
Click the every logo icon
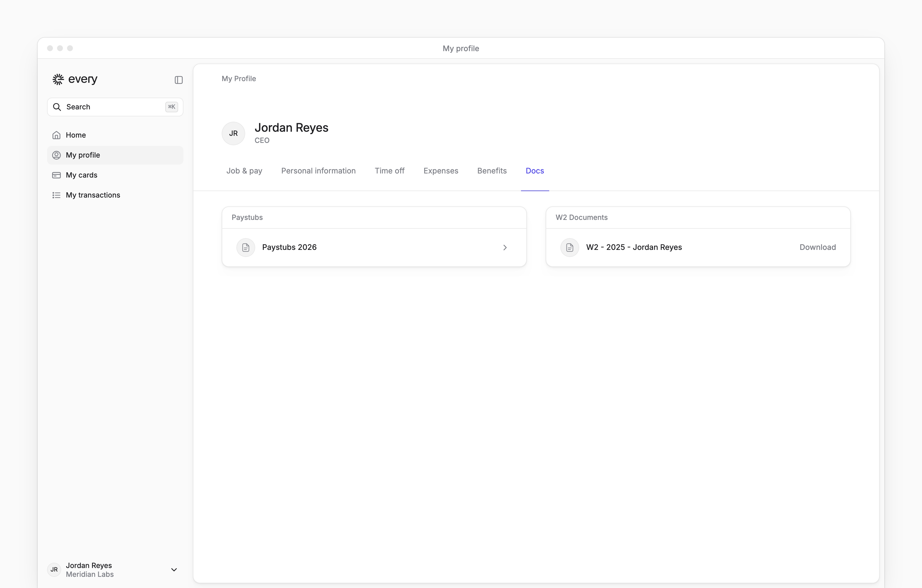coord(58,79)
